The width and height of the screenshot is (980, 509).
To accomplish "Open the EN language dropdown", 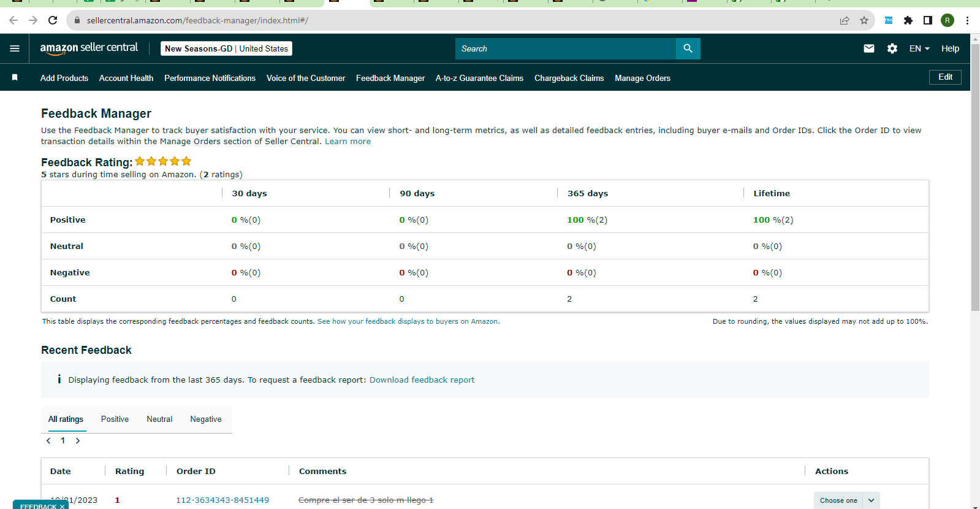I will pyautogui.click(x=919, y=48).
